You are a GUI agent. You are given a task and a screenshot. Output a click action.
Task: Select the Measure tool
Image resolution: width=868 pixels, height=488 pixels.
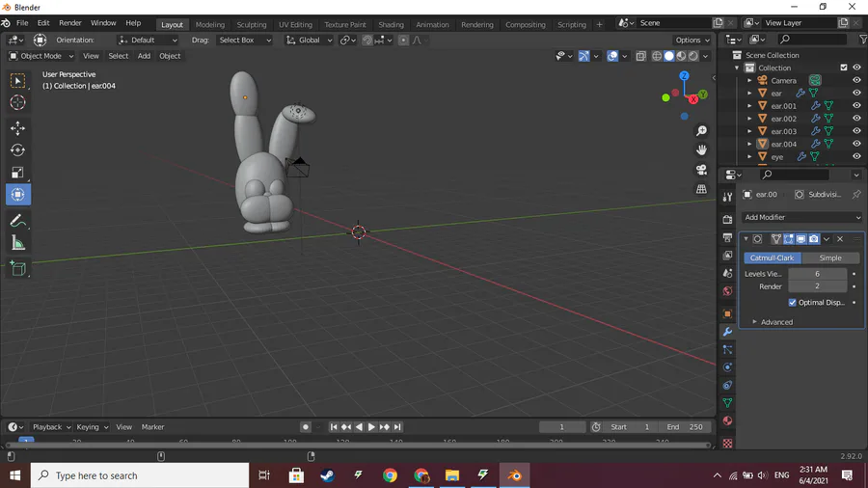coord(17,243)
